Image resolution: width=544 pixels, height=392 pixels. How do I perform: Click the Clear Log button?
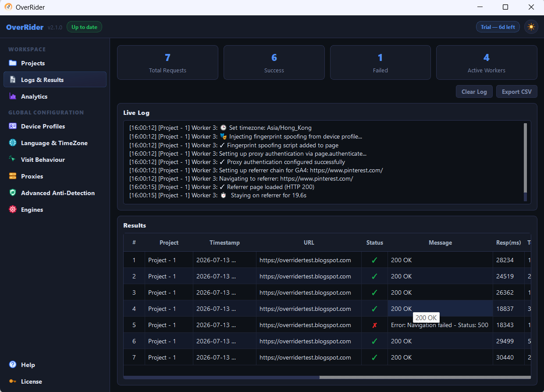pos(474,92)
